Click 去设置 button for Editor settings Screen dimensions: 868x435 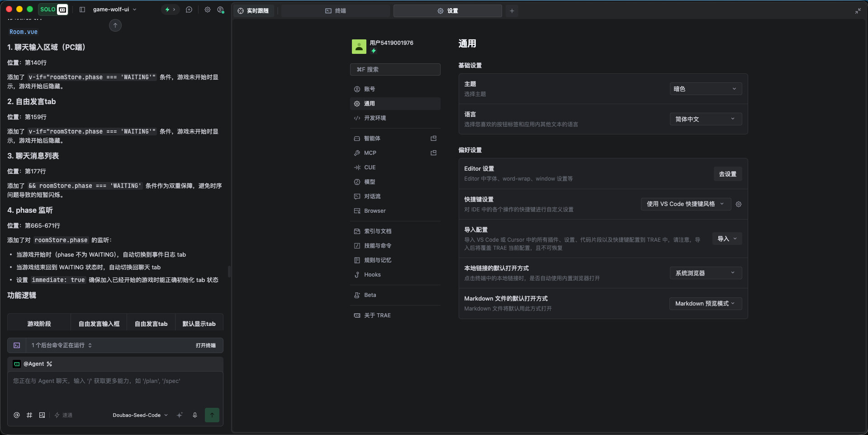tap(728, 174)
